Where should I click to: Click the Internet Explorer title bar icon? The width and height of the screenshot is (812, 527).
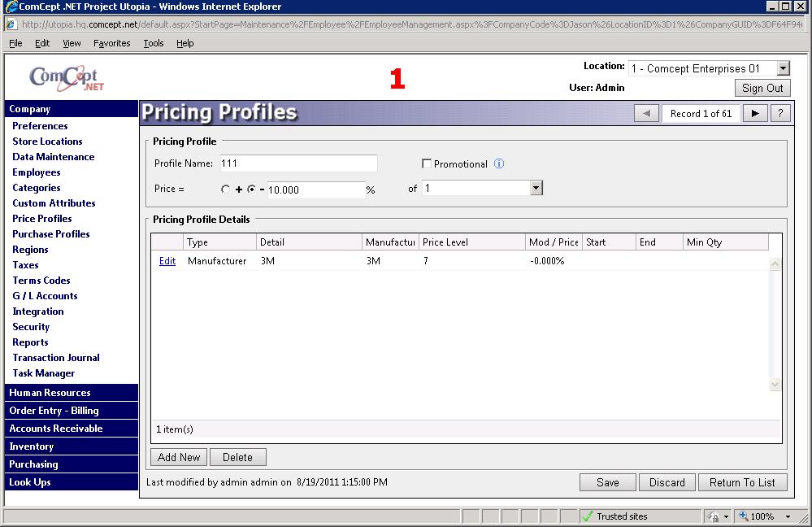[11, 7]
